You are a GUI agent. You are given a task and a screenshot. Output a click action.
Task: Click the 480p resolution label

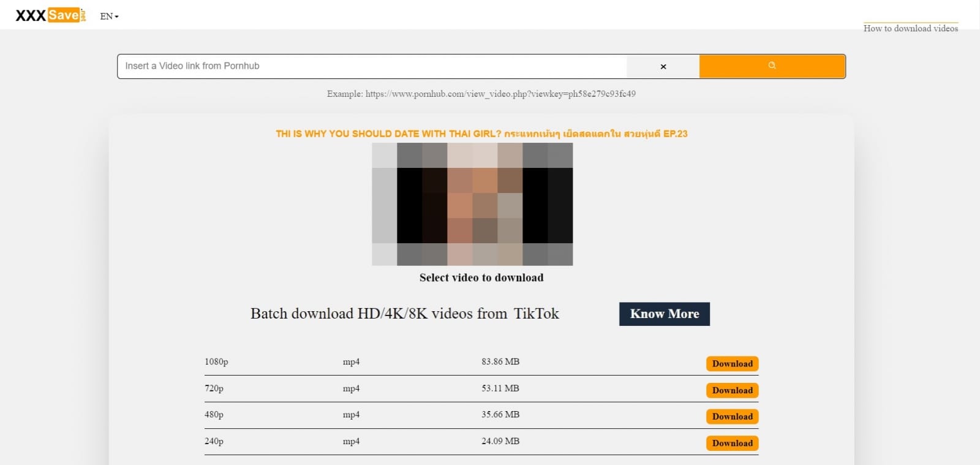(x=214, y=415)
